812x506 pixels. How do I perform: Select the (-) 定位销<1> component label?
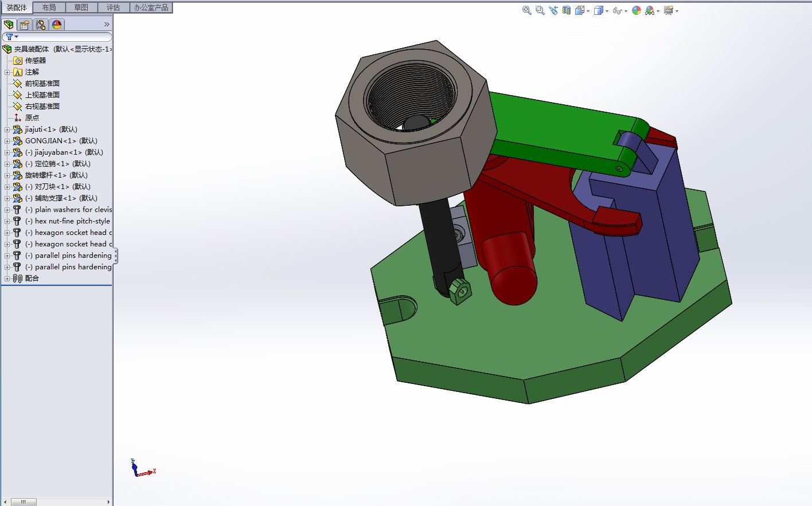coord(58,164)
